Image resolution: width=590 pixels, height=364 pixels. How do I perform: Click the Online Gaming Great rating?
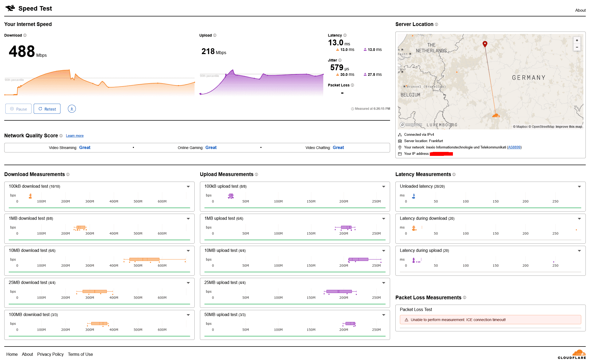[211, 148]
